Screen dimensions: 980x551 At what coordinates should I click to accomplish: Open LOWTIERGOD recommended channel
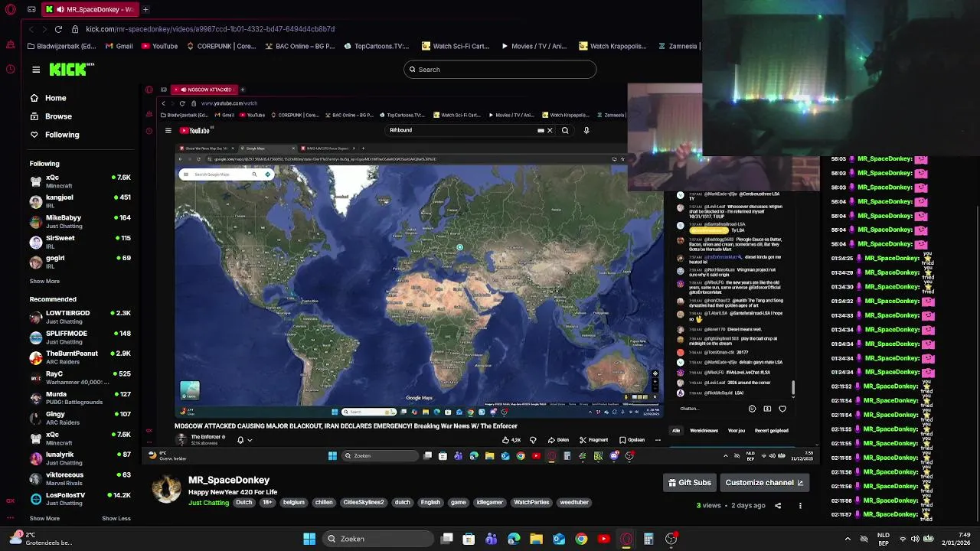[80, 317]
